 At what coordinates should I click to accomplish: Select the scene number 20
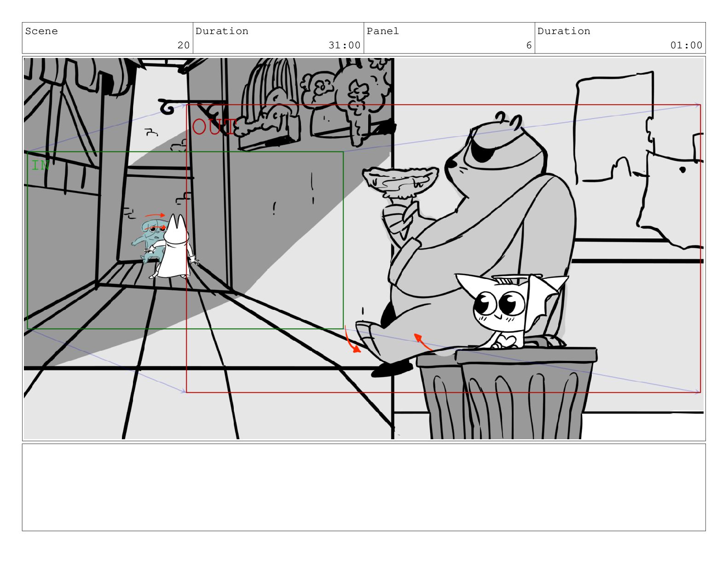184,45
